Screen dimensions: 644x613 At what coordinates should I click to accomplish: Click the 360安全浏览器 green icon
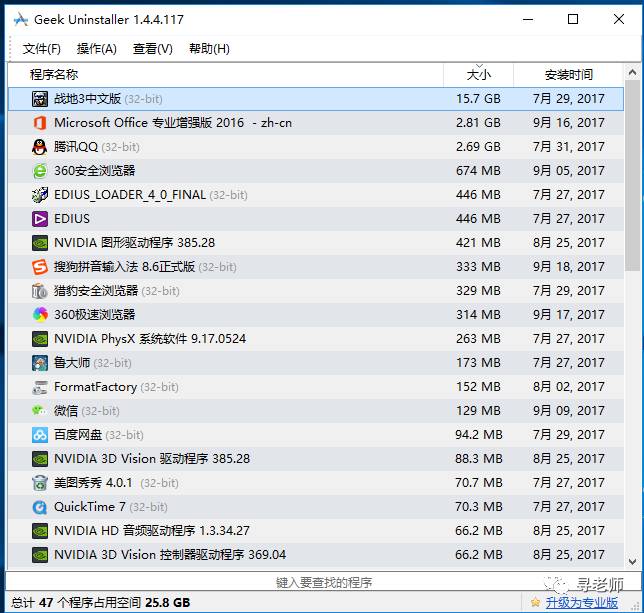40,171
